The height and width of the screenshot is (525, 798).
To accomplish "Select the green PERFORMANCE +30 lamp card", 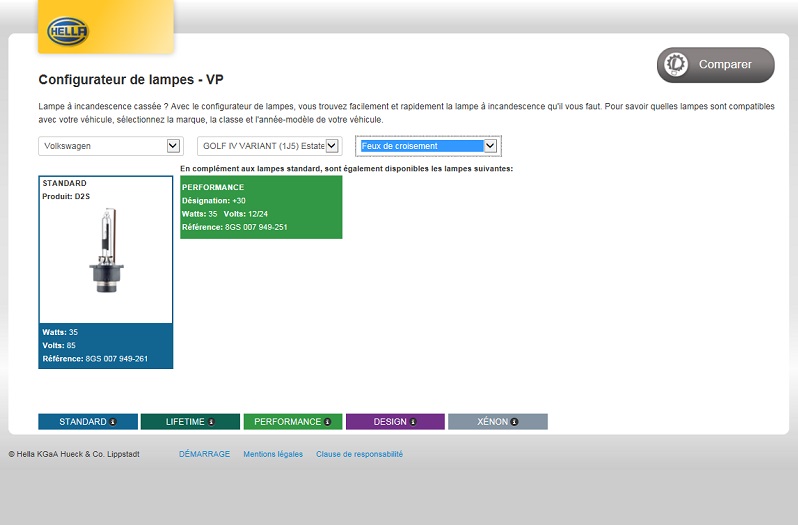I will pyautogui.click(x=261, y=208).
